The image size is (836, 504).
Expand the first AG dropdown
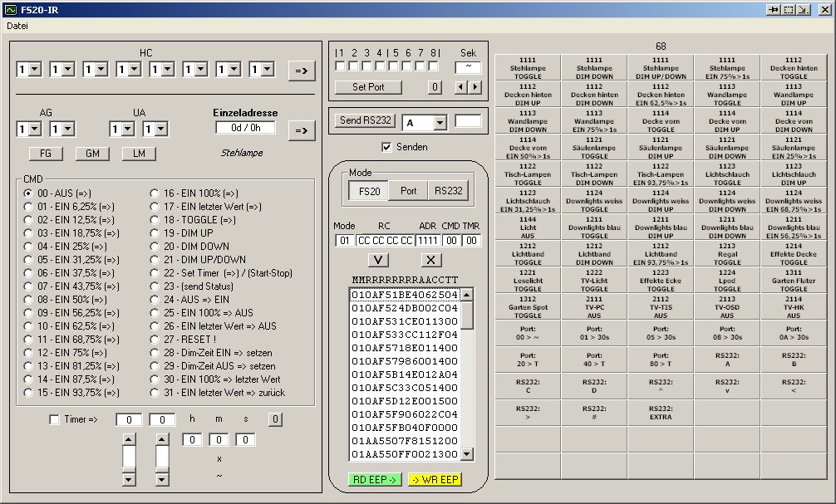point(35,129)
